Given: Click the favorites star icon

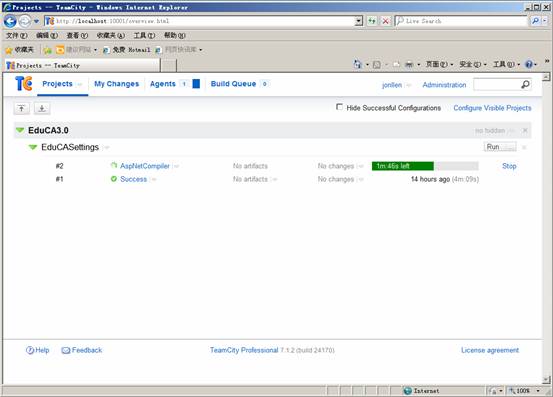Looking at the screenshot, I should (9, 50).
